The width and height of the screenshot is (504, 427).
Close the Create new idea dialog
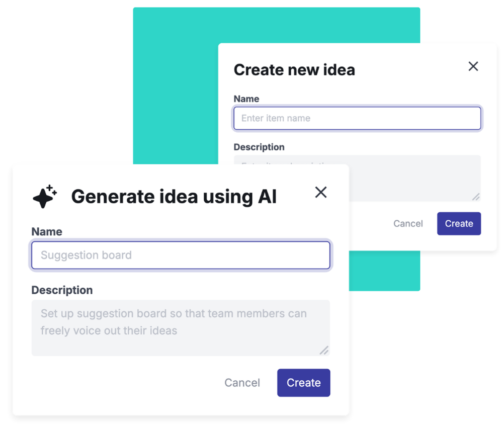tap(473, 66)
